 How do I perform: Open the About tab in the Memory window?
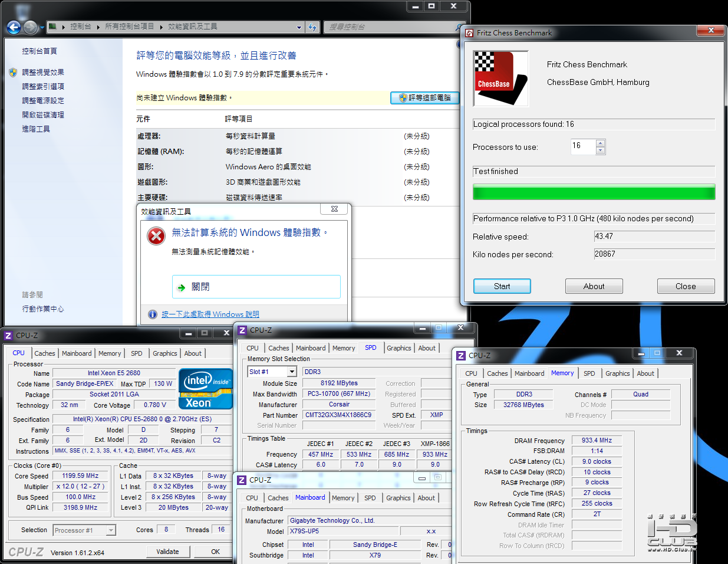[x=645, y=373]
